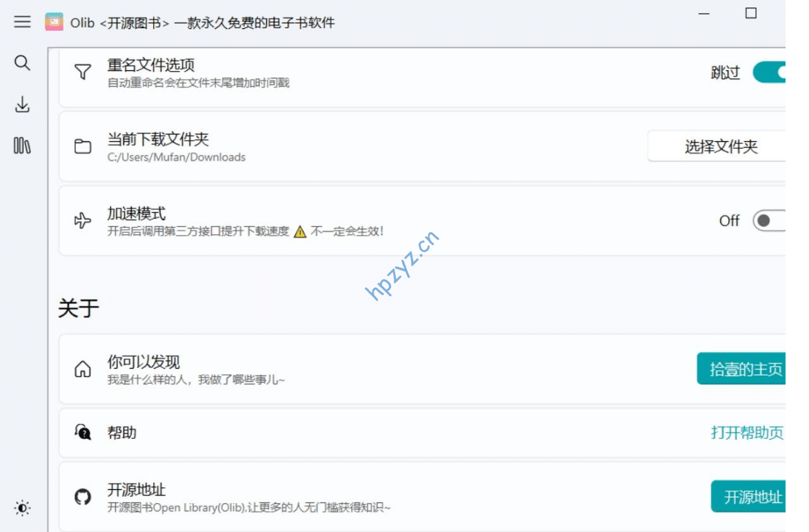Image resolution: width=809 pixels, height=532 pixels.
Task: Open the library bookshelf icon
Action: 23,146
